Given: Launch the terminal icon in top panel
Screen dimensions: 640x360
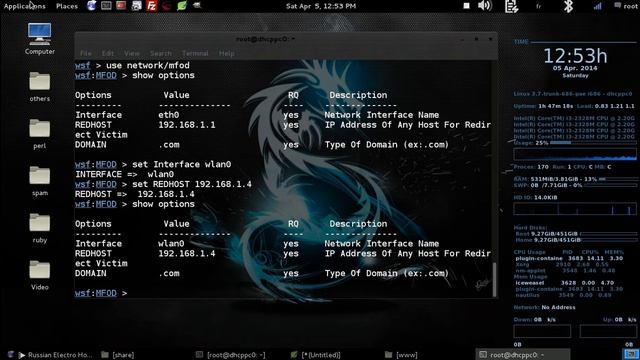Looking at the screenshot, I should (x=106, y=6).
